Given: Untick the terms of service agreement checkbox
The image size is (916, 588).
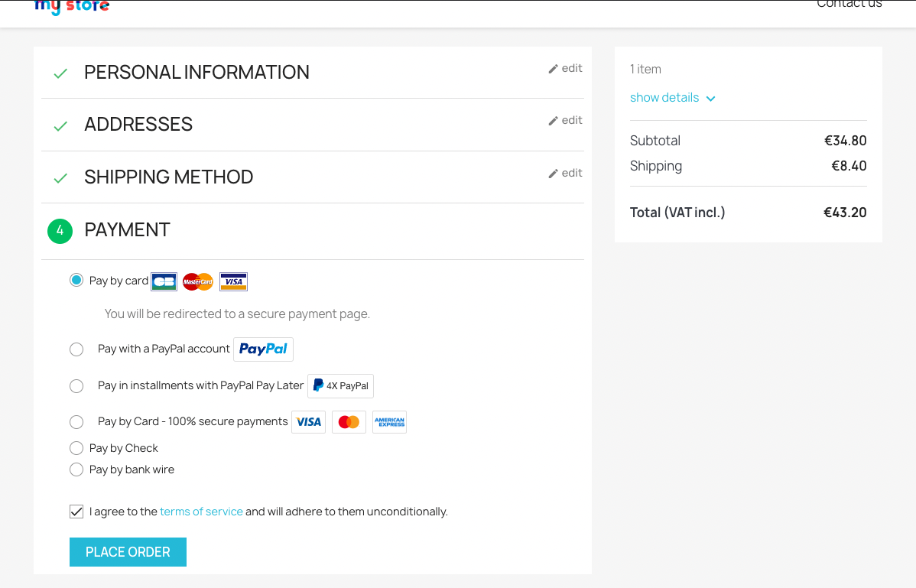Looking at the screenshot, I should tap(76, 512).
